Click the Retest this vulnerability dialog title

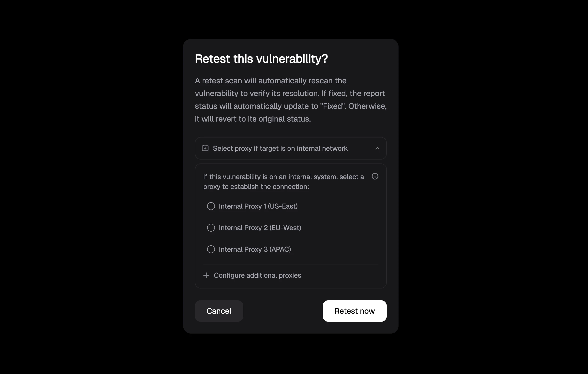click(x=261, y=59)
